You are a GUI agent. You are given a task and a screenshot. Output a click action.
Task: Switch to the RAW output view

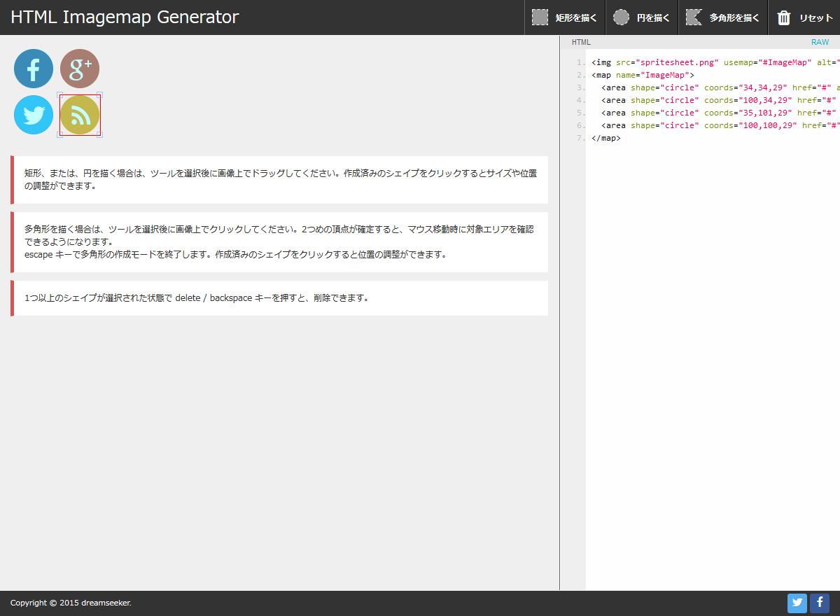(x=820, y=42)
